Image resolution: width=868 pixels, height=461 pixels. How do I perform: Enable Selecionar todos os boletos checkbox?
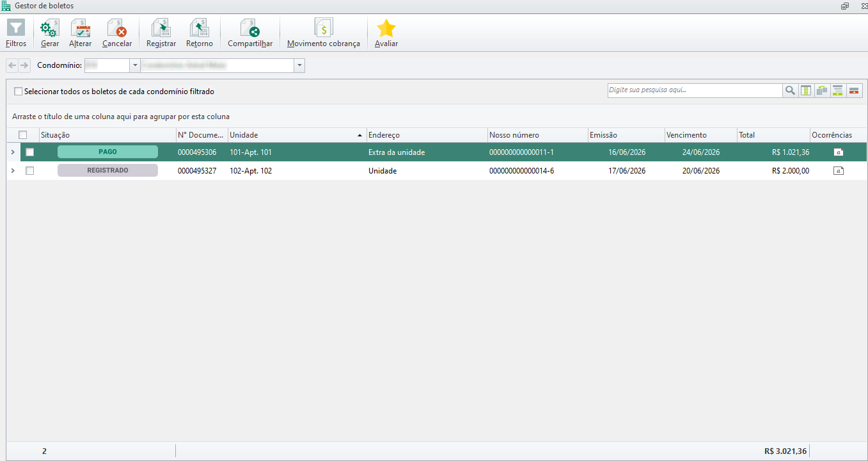[18, 92]
